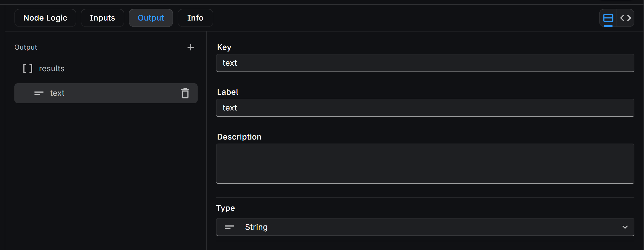Click inside the Key input field
Image resolution: width=644 pixels, height=250 pixels.
tap(425, 63)
